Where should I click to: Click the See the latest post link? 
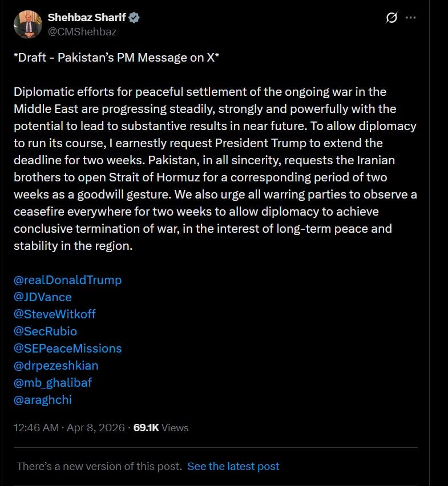(233, 467)
